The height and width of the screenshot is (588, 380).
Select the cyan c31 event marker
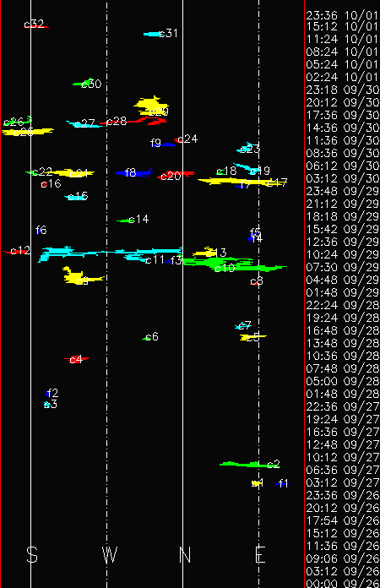(x=153, y=34)
